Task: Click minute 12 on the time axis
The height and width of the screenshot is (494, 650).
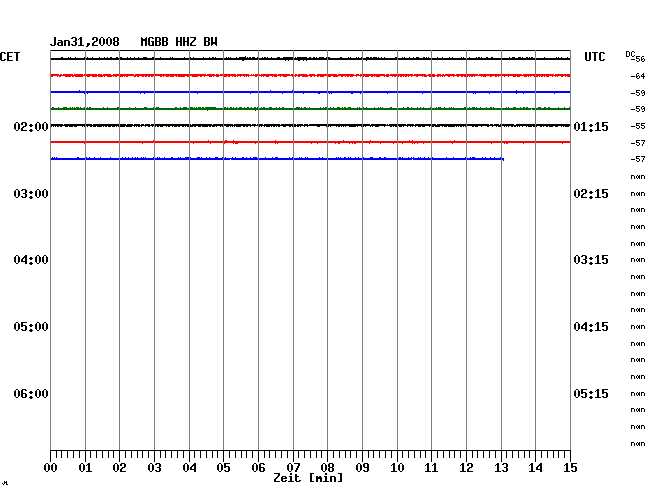Action: (x=466, y=468)
